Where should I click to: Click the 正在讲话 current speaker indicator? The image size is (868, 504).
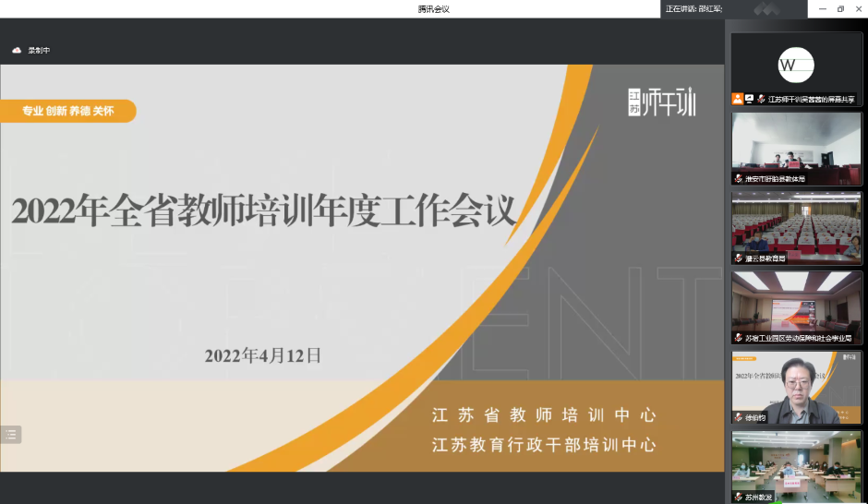pyautogui.click(x=693, y=8)
